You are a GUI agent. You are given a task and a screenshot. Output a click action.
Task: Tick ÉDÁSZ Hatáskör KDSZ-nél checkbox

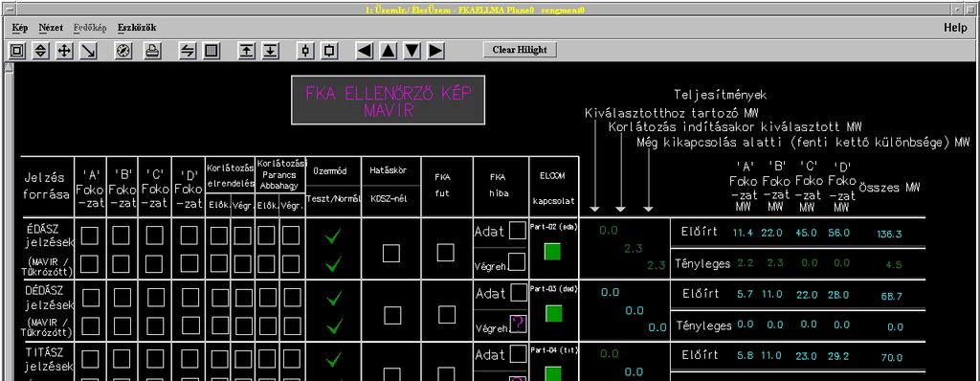pos(391,253)
